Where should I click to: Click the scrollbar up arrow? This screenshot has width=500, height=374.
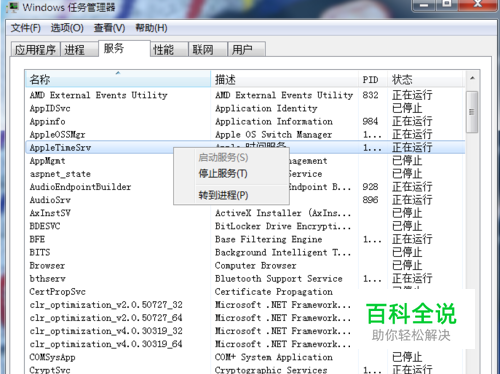coord(472,78)
